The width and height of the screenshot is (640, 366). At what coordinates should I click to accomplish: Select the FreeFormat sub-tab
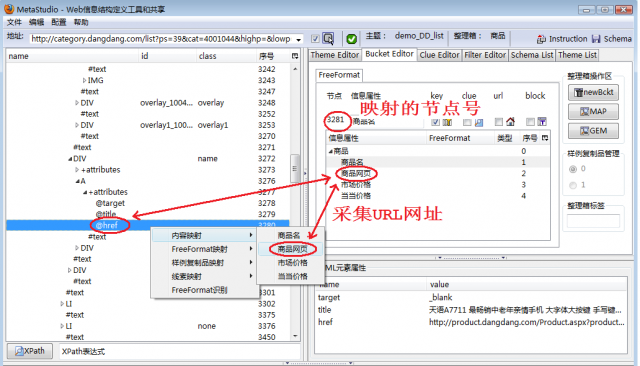339,75
